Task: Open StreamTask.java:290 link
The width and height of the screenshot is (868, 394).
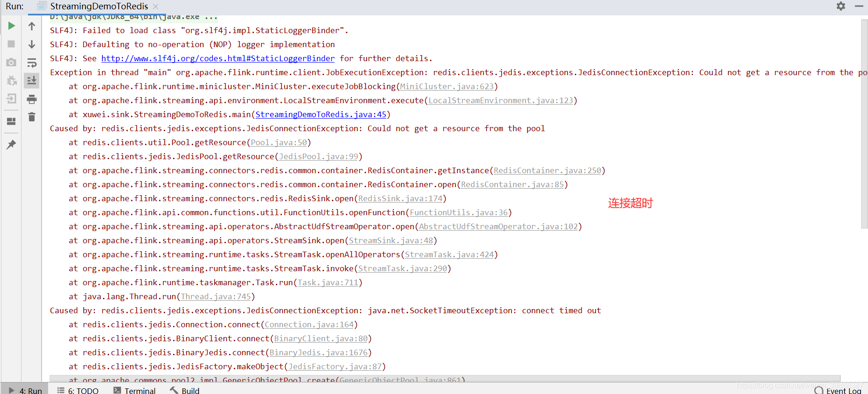Action: [403, 268]
